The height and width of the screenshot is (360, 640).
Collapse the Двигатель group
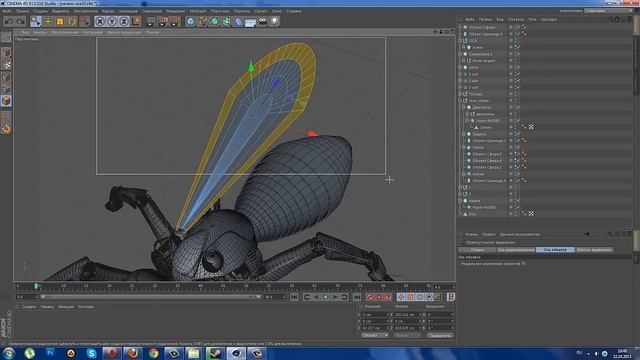point(464,107)
